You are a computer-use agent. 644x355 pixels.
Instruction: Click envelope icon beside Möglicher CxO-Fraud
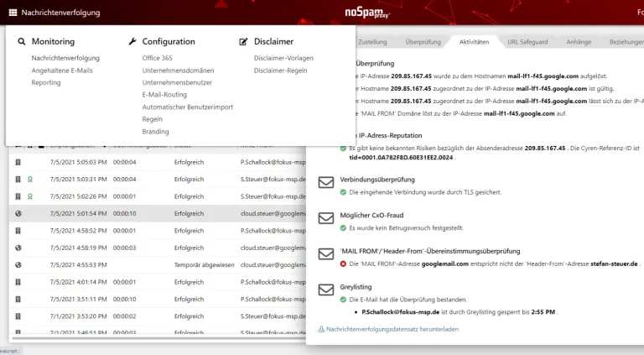[x=326, y=217]
